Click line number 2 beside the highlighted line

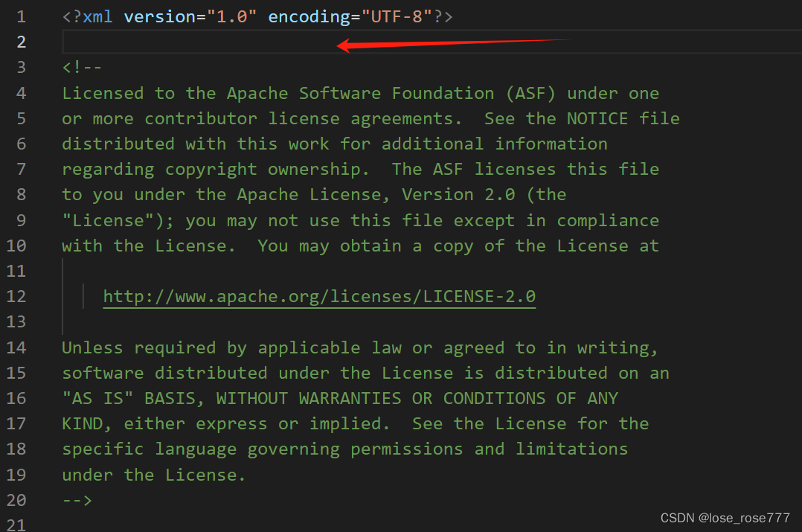tap(20, 41)
